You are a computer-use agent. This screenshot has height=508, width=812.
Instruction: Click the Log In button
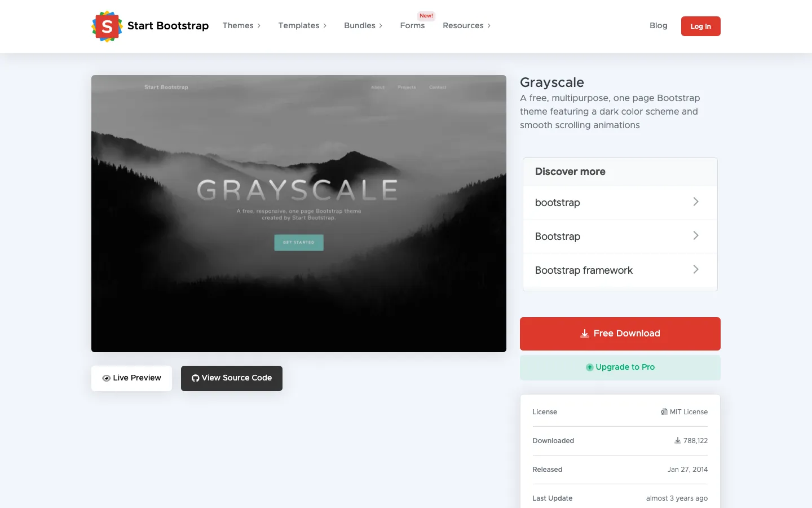[x=700, y=27]
